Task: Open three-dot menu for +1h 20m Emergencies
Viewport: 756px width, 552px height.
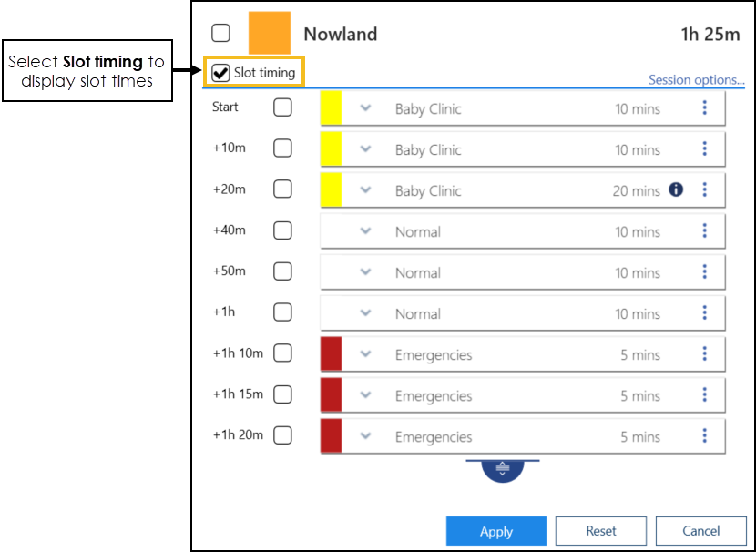Action: tap(704, 435)
